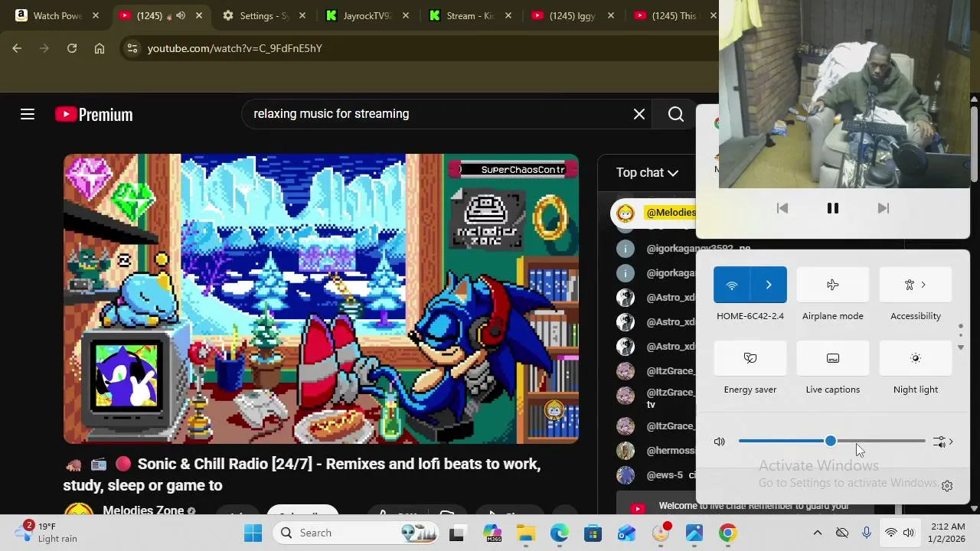Expand Wi-Fi network list with the chevron
The height and width of the screenshot is (551, 980).
click(769, 285)
